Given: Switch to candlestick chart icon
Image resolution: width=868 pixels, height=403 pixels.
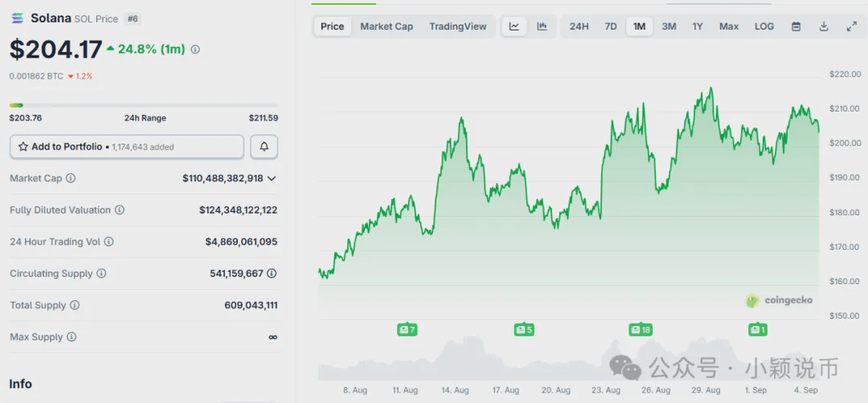Looking at the screenshot, I should [542, 26].
